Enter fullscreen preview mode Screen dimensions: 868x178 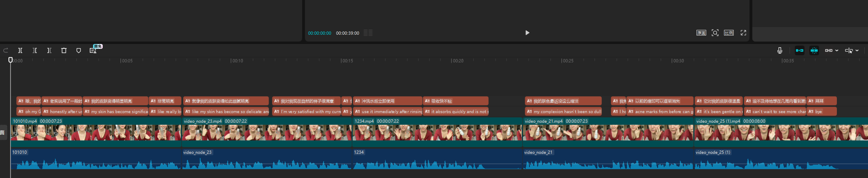[x=743, y=33]
